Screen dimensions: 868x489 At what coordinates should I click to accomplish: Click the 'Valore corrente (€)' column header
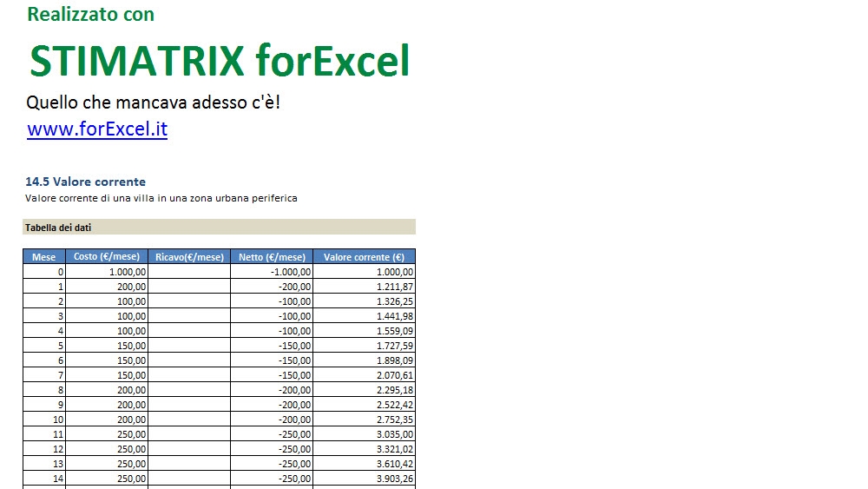[x=365, y=256]
